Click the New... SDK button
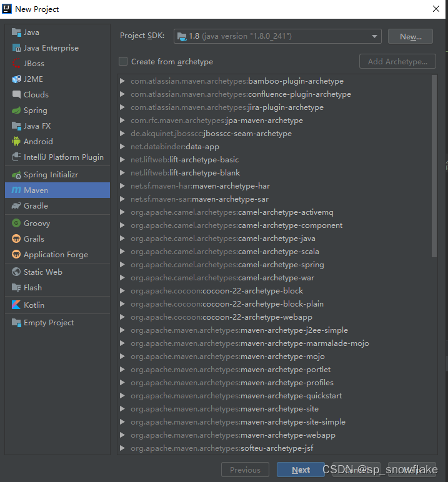The width and height of the screenshot is (448, 482). pos(410,37)
